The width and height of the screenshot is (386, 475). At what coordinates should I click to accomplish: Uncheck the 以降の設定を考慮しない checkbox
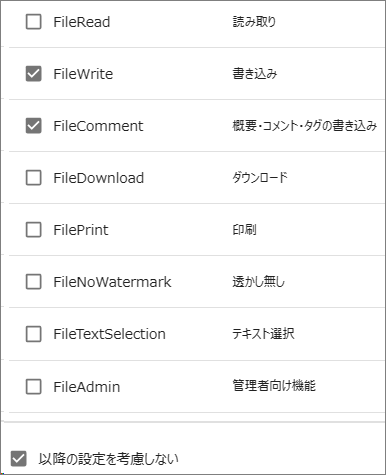[x=18, y=459]
